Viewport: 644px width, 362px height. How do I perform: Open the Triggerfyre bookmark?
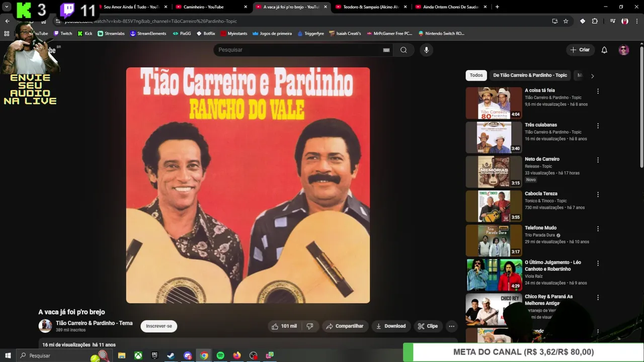[310, 34]
